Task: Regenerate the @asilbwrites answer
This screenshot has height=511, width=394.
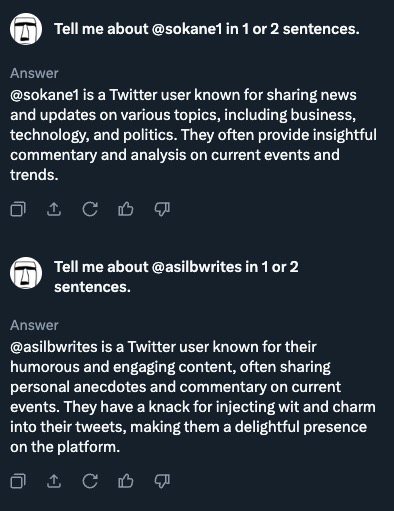Action: pos(90,481)
